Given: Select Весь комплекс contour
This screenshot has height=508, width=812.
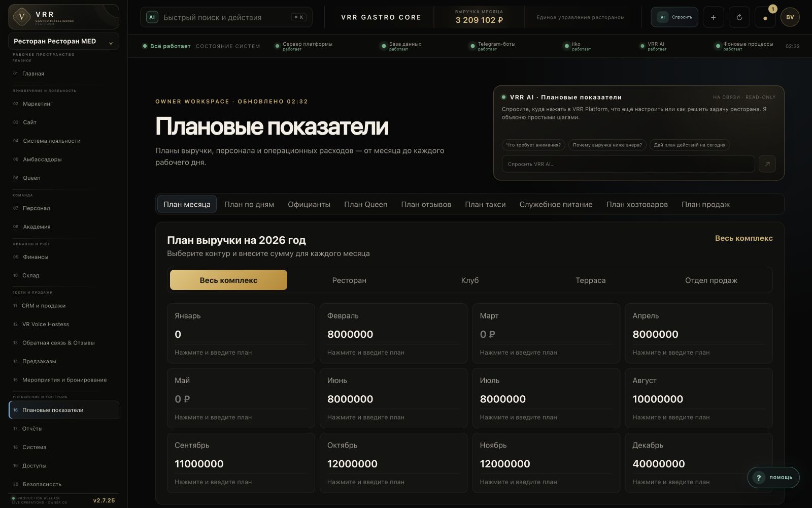Looking at the screenshot, I should (228, 280).
